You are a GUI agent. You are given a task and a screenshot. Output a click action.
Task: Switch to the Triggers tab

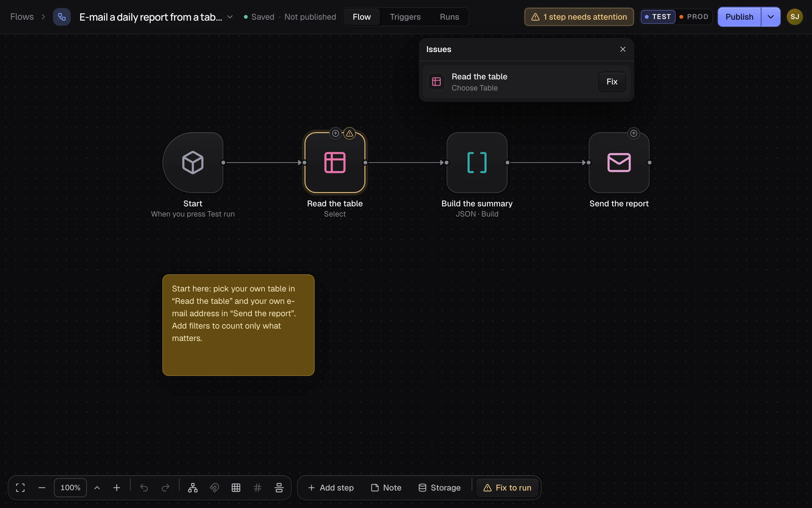[x=405, y=17]
